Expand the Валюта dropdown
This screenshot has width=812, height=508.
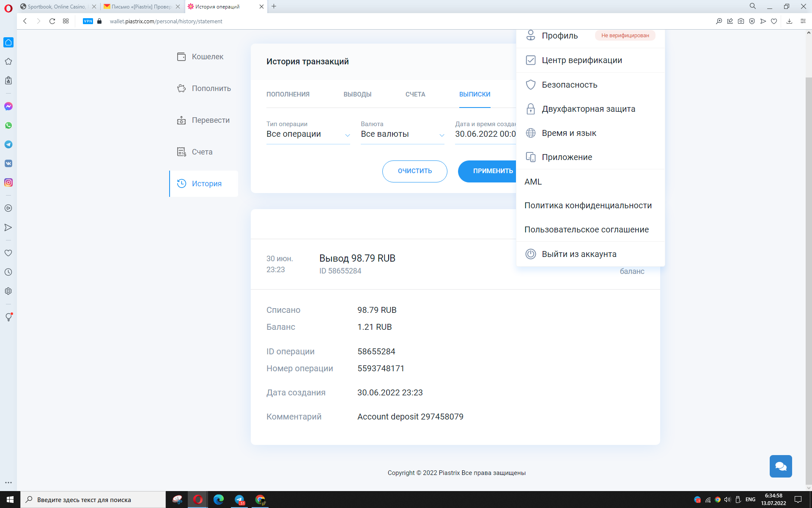(403, 134)
